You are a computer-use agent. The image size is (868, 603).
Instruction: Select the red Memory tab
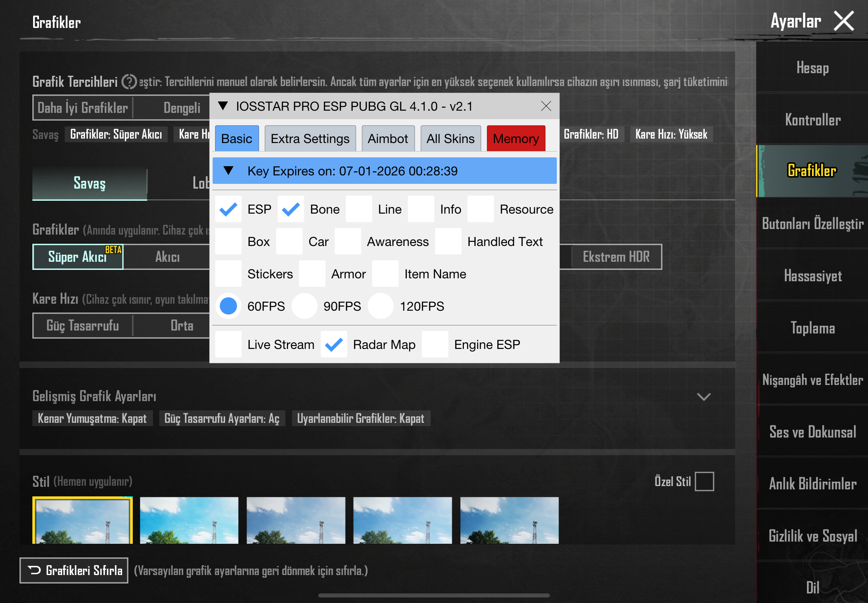click(x=516, y=139)
